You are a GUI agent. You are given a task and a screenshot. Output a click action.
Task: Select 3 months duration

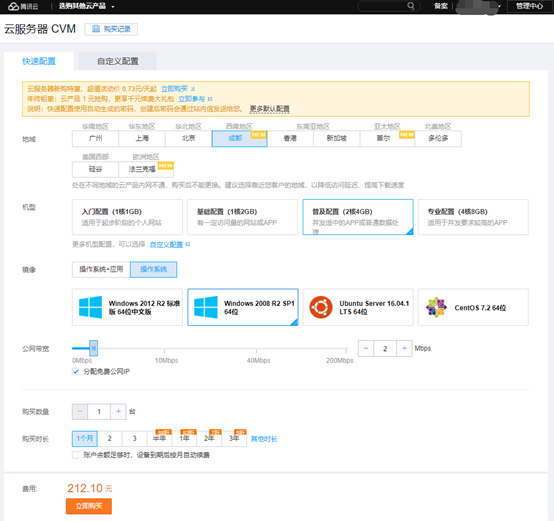(134, 439)
